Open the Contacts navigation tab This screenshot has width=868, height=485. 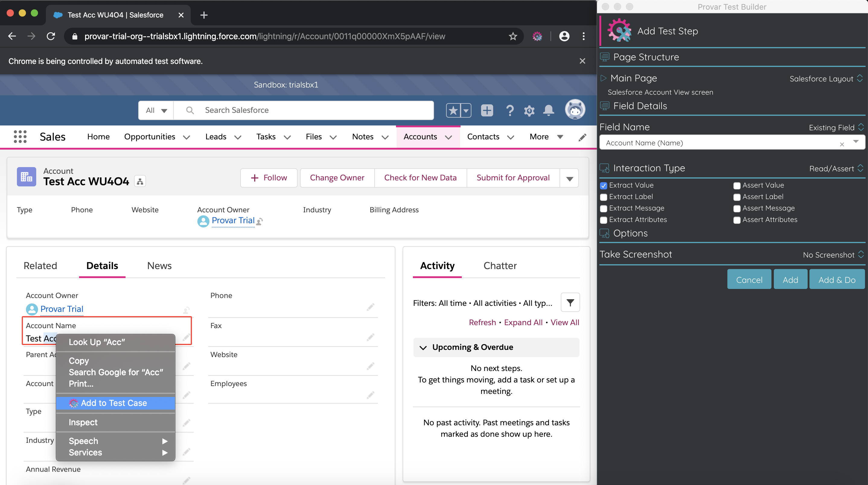(483, 136)
